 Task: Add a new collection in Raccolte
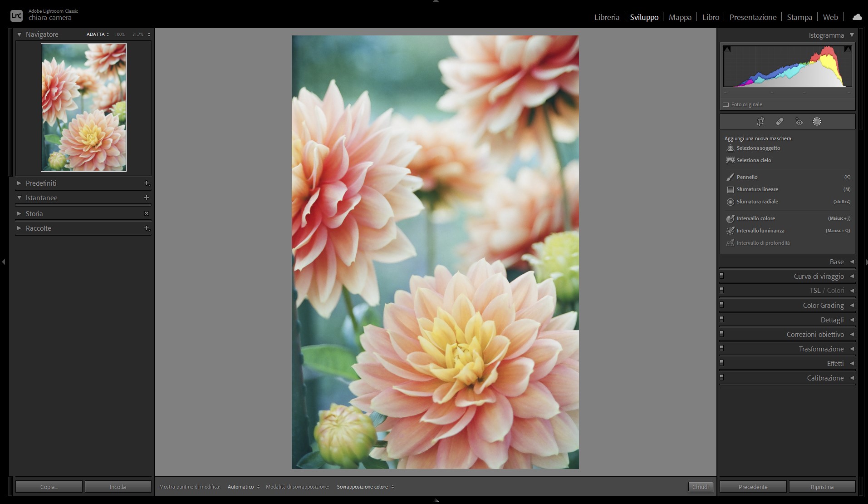pyautogui.click(x=147, y=228)
